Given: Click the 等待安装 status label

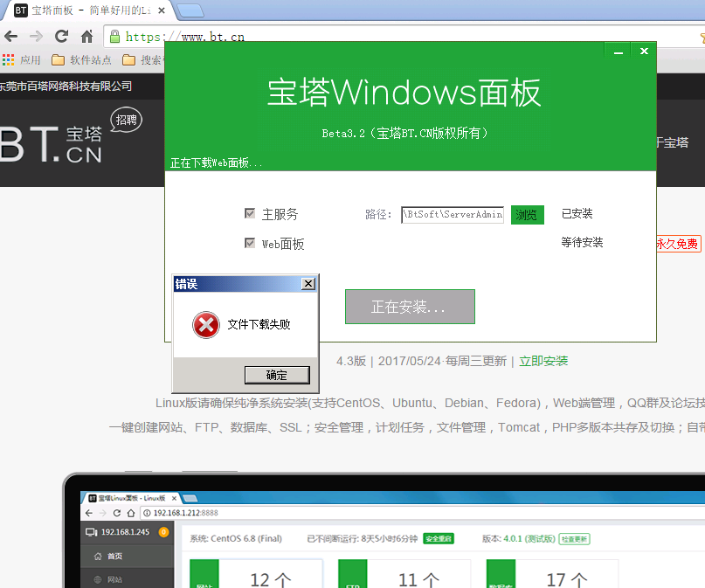Looking at the screenshot, I should coord(582,242).
